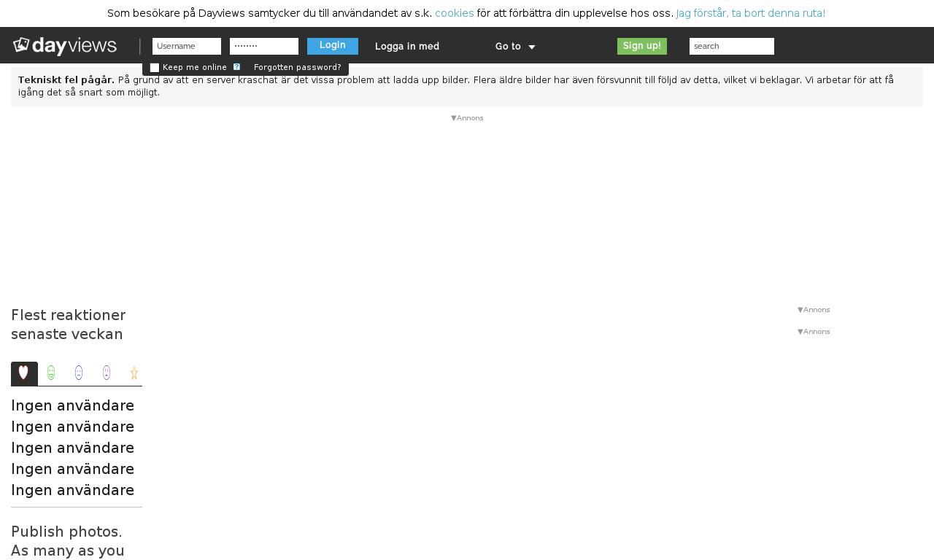Open the Forgotten password? link

(297, 68)
